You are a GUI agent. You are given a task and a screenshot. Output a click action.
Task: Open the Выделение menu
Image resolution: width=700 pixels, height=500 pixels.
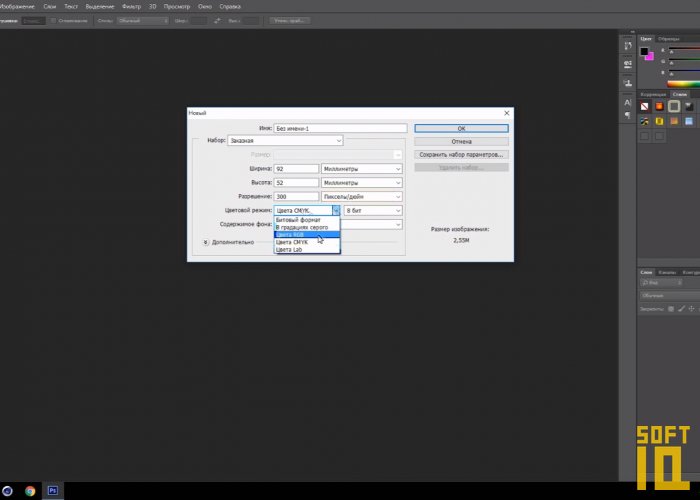pos(100,7)
